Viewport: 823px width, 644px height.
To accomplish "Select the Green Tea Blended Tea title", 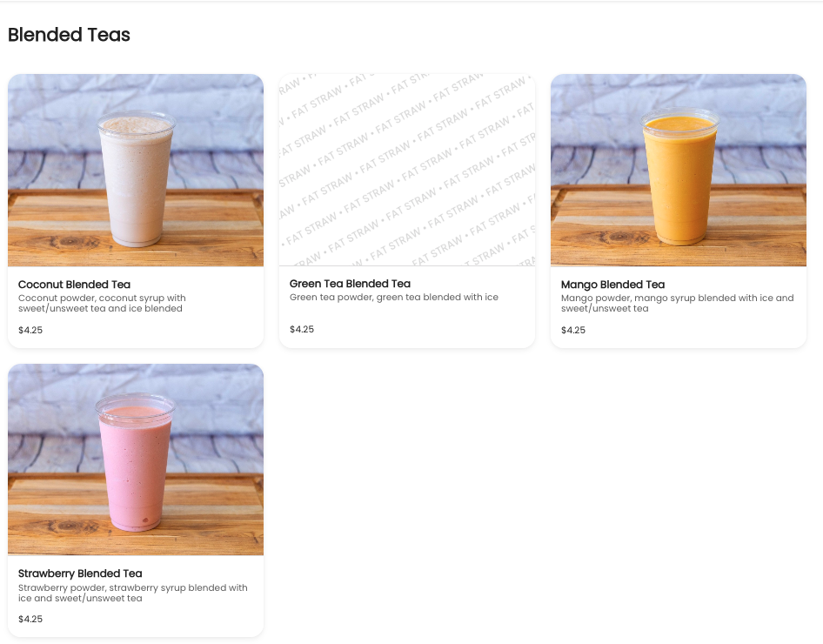I will [350, 284].
